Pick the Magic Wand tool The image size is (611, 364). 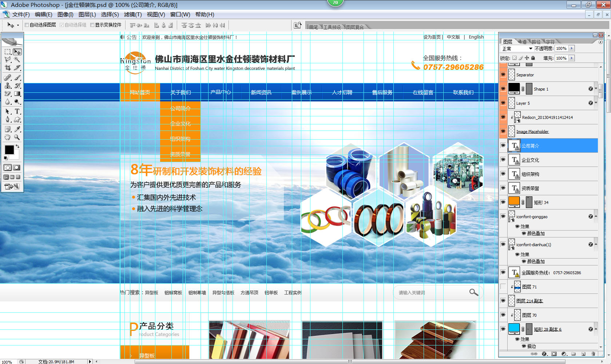click(17, 60)
